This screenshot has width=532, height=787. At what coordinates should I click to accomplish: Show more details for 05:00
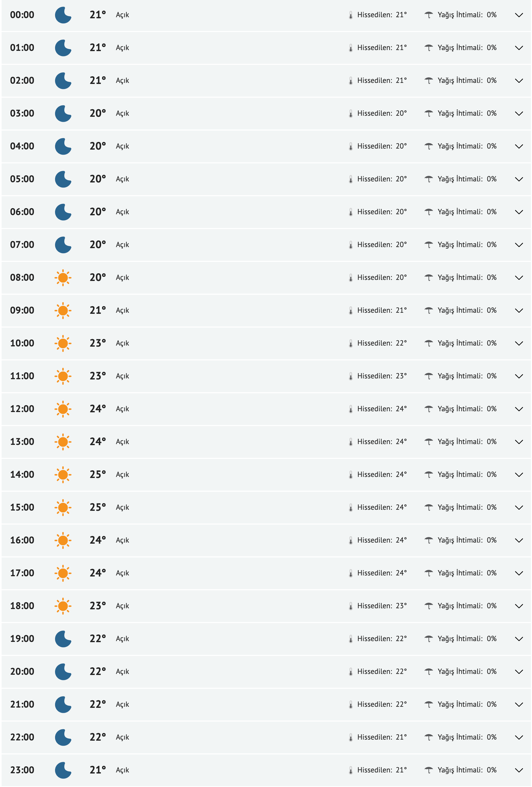pos(519,180)
